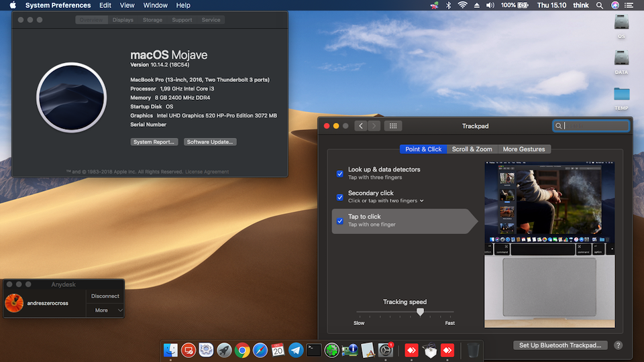Viewport: 644px width, 362px height.
Task: Launch Google Chrome from the Dock
Action: [242, 350]
